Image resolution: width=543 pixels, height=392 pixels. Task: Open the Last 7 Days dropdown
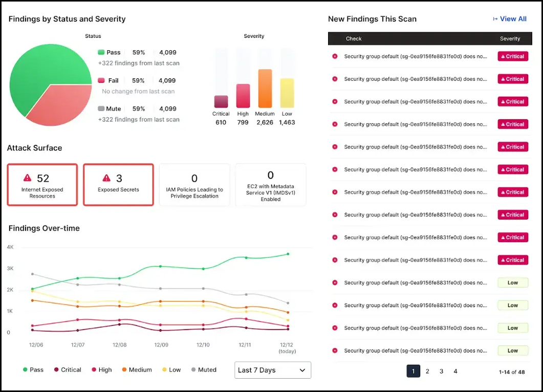(272, 370)
